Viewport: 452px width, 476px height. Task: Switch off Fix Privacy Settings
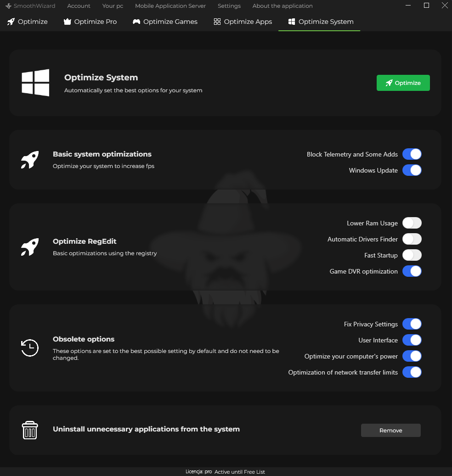[x=412, y=324]
